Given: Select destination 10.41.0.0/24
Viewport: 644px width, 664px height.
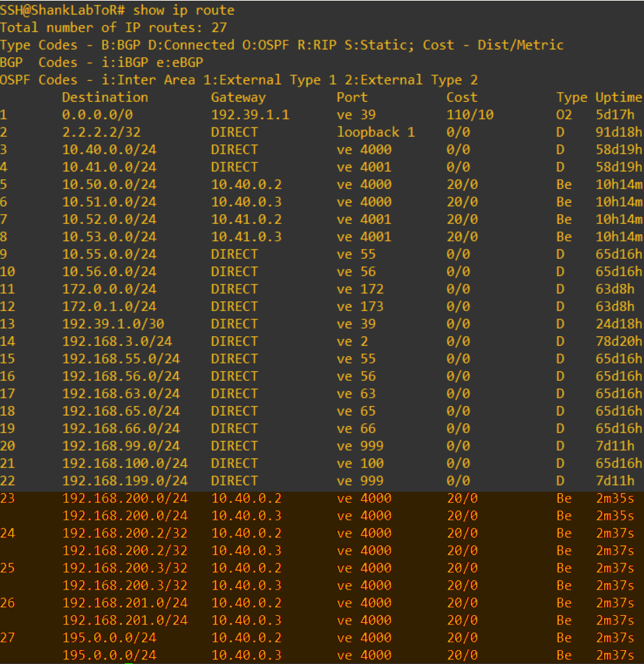Looking at the screenshot, I should point(110,167).
